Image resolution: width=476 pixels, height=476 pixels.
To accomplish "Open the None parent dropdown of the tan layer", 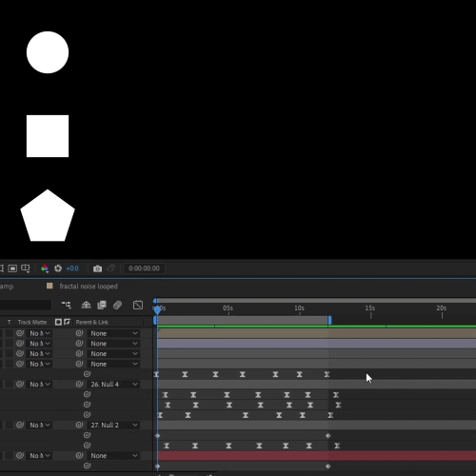I will pos(113,333).
